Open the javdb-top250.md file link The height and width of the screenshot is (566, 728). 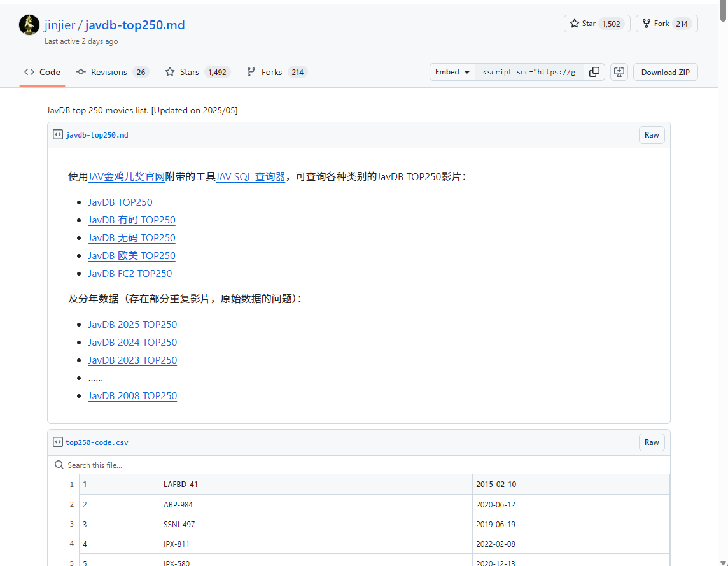[x=97, y=135]
